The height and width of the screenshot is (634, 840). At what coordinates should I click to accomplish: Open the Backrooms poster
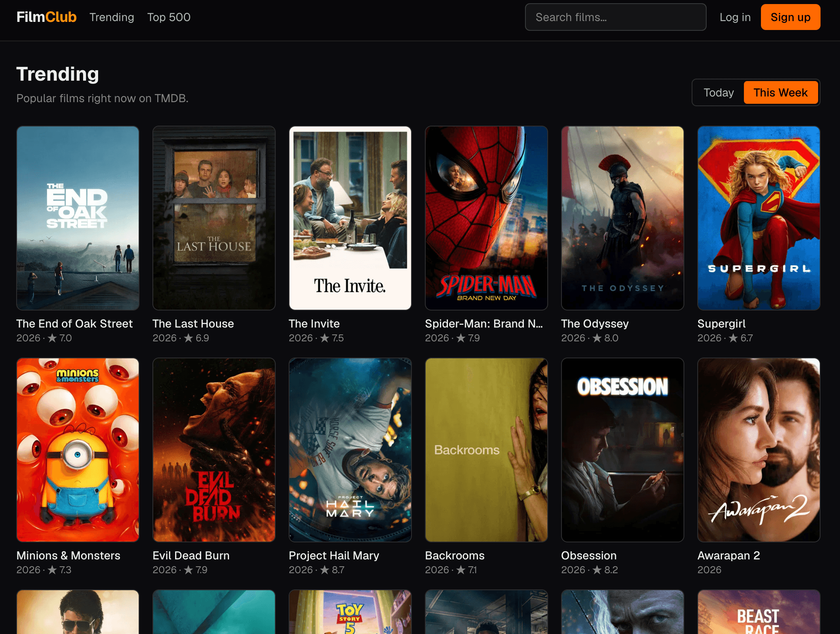486,450
